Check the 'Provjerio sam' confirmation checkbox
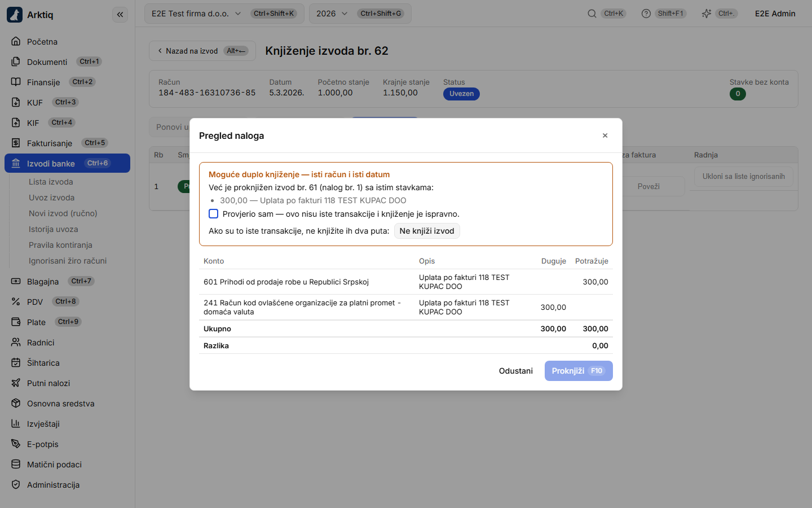 pyautogui.click(x=213, y=214)
